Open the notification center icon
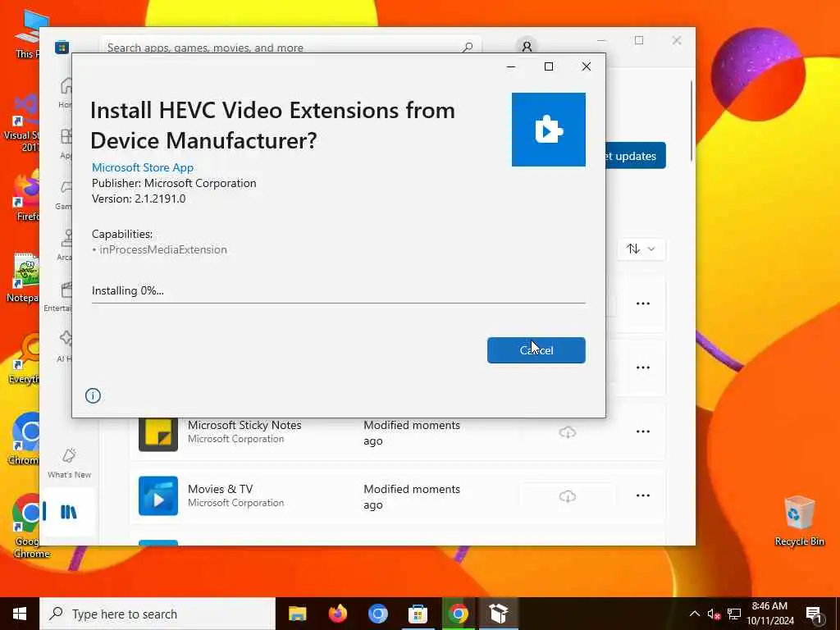Image resolution: width=840 pixels, height=630 pixels. coord(814,614)
